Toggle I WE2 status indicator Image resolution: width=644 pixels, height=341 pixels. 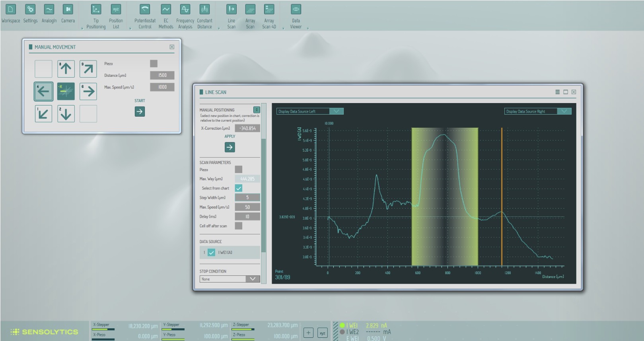point(342,332)
